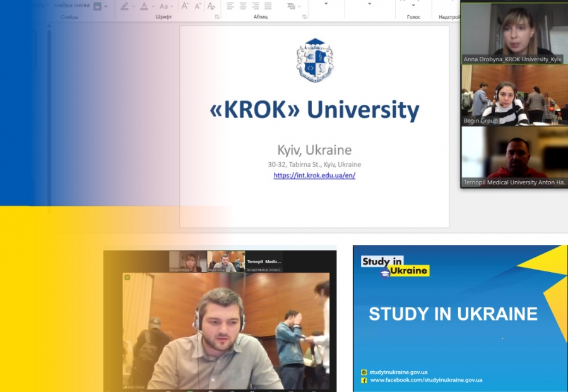Click the Абзац group label

click(x=261, y=16)
